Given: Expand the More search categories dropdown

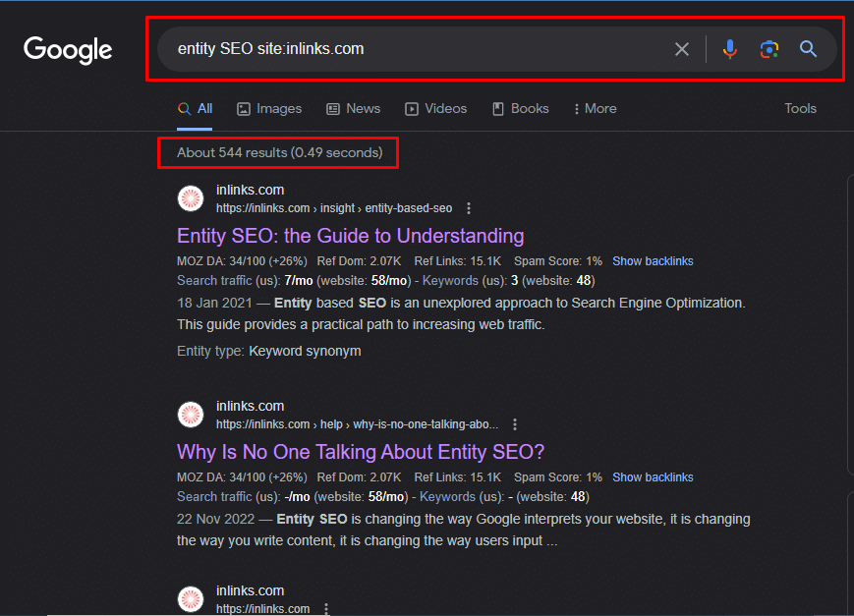Looking at the screenshot, I should 594,108.
